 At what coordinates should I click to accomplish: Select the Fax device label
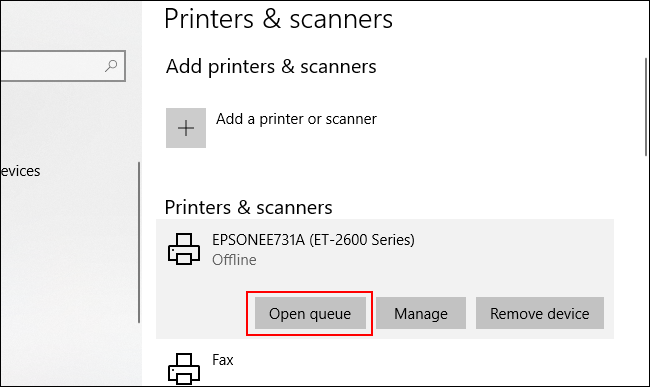(x=223, y=360)
